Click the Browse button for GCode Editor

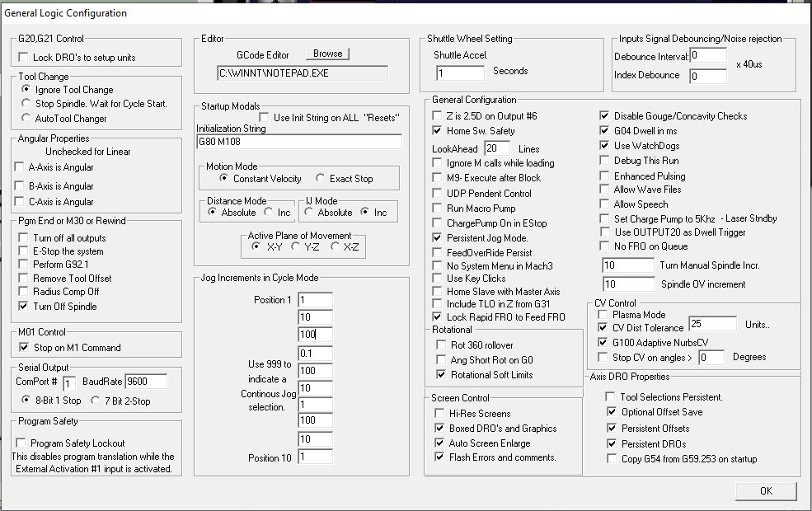[x=327, y=54]
